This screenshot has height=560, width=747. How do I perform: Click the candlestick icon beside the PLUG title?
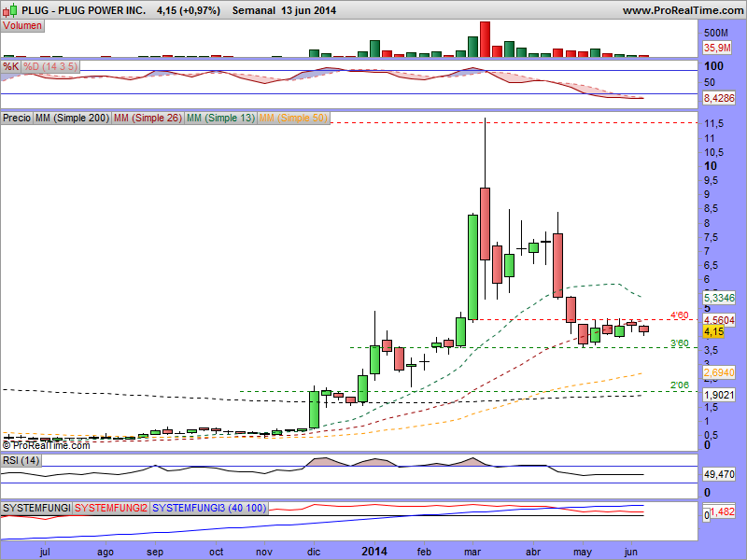(11, 9)
